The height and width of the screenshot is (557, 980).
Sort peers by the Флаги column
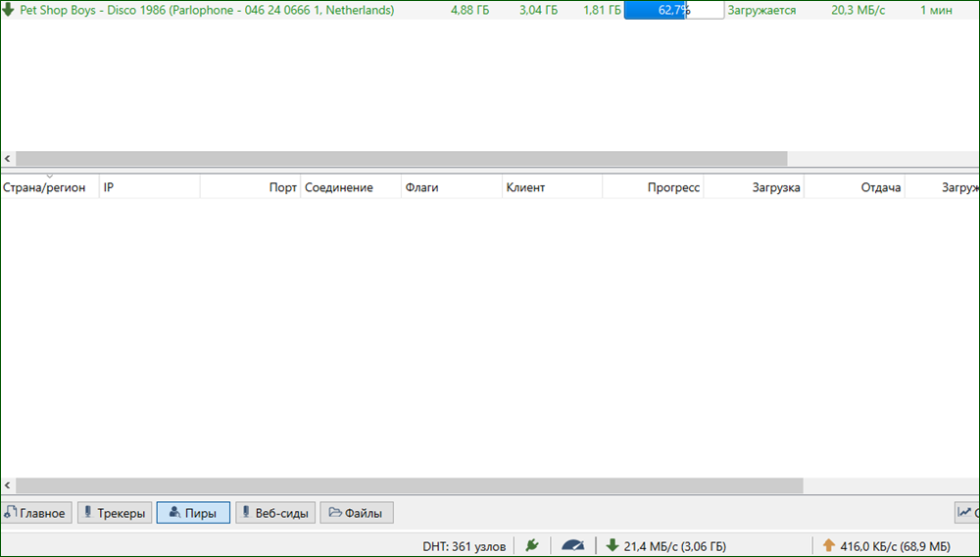[452, 187]
